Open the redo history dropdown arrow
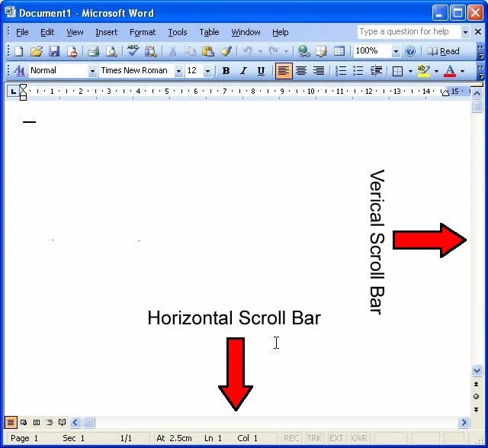 click(286, 51)
